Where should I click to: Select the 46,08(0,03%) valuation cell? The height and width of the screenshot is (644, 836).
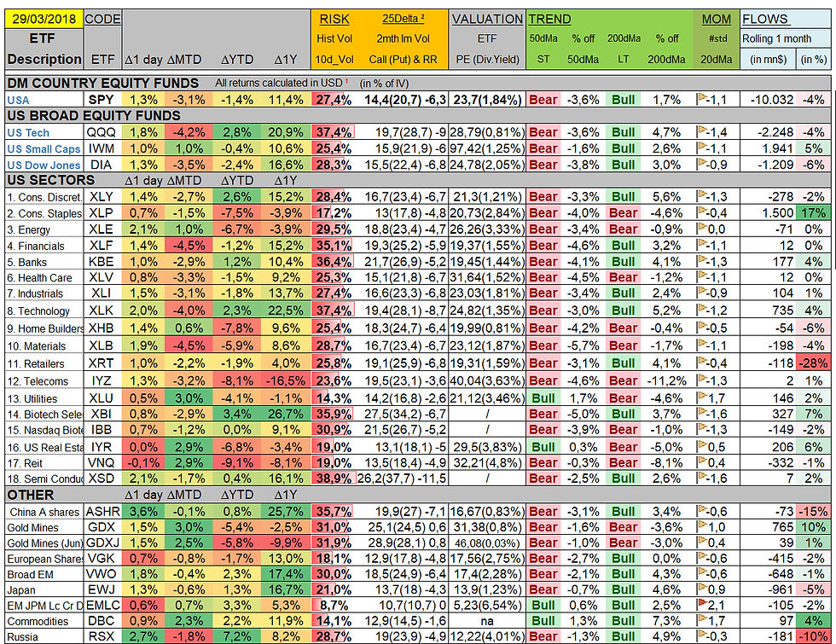tap(487, 542)
